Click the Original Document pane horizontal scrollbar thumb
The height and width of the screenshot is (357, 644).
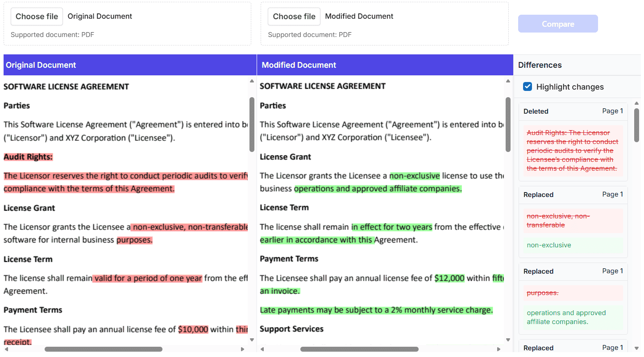104,349
